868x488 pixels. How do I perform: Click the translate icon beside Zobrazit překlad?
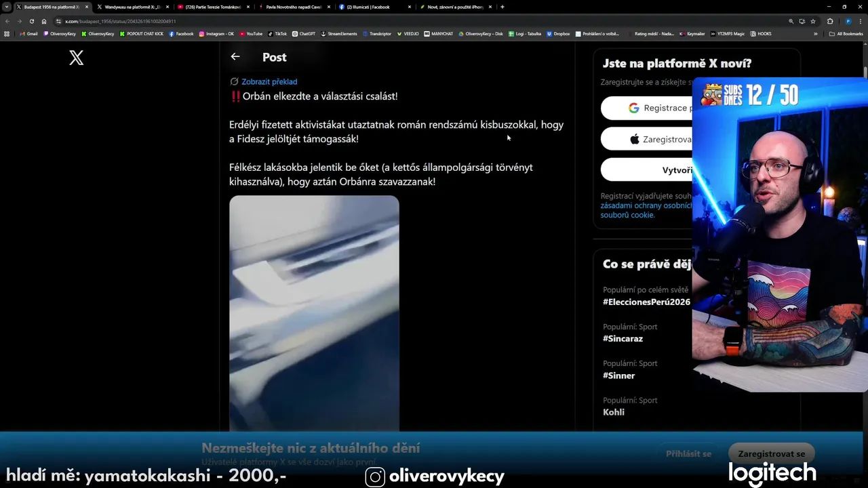tap(234, 81)
